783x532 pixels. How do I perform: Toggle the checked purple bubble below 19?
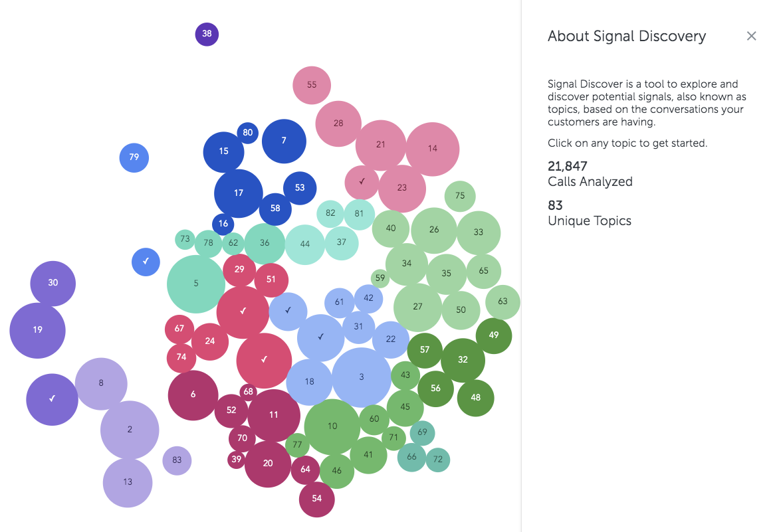point(52,399)
